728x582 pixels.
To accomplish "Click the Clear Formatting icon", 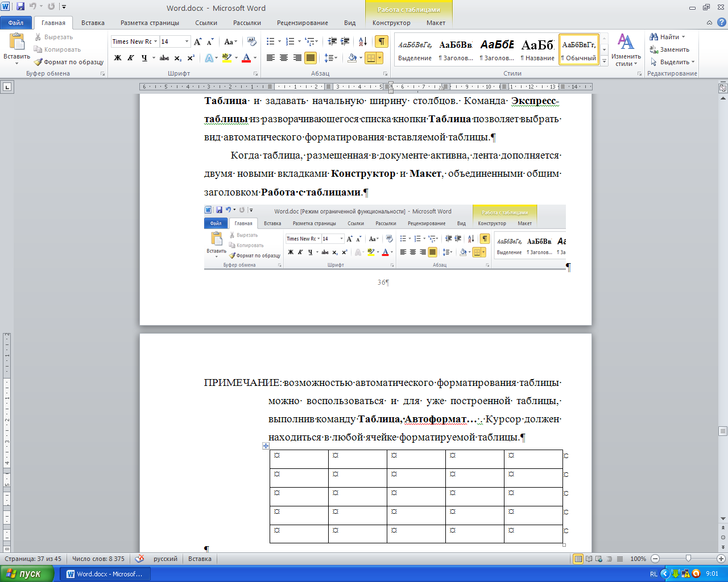I will [x=252, y=41].
